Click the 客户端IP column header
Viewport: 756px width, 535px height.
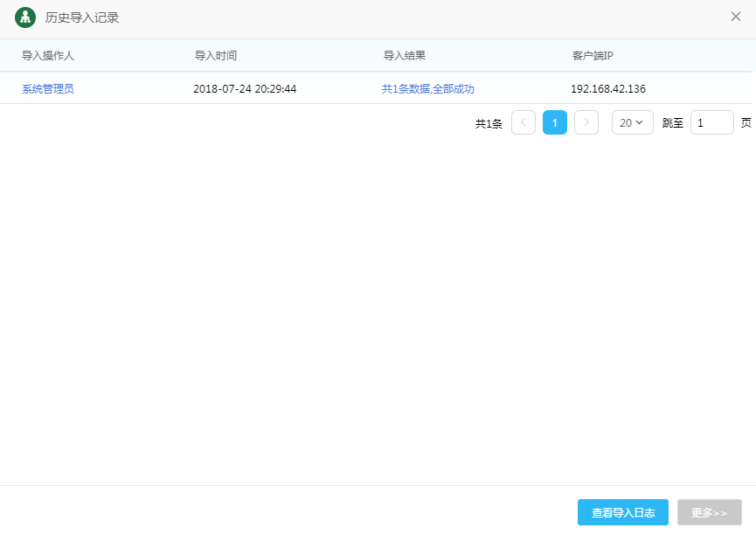pos(593,56)
